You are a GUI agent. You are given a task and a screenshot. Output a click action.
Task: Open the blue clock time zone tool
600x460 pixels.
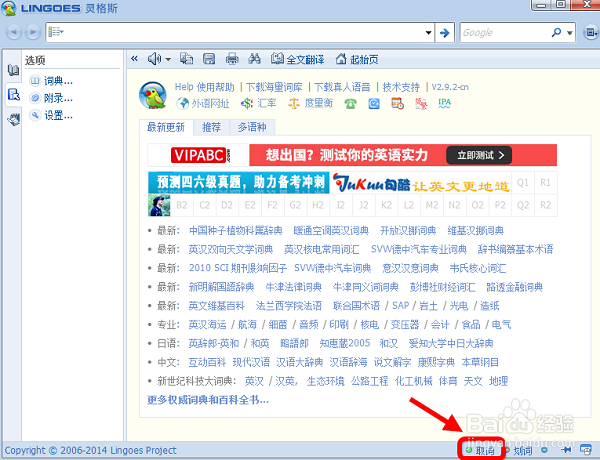click(x=374, y=104)
